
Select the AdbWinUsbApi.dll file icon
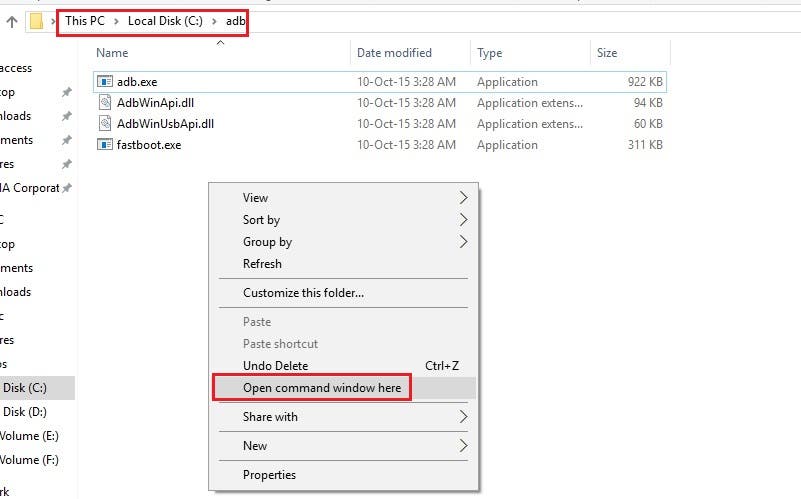tap(105, 124)
